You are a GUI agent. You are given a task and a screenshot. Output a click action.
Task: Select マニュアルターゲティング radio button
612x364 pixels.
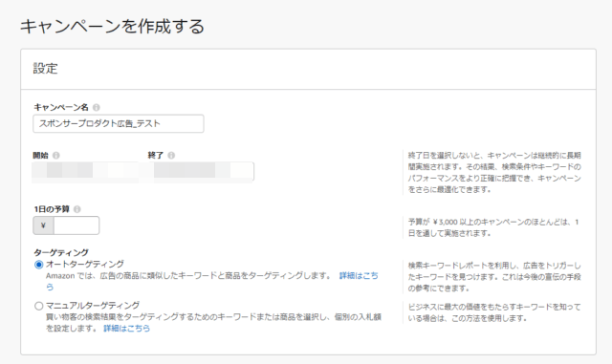tap(38, 306)
